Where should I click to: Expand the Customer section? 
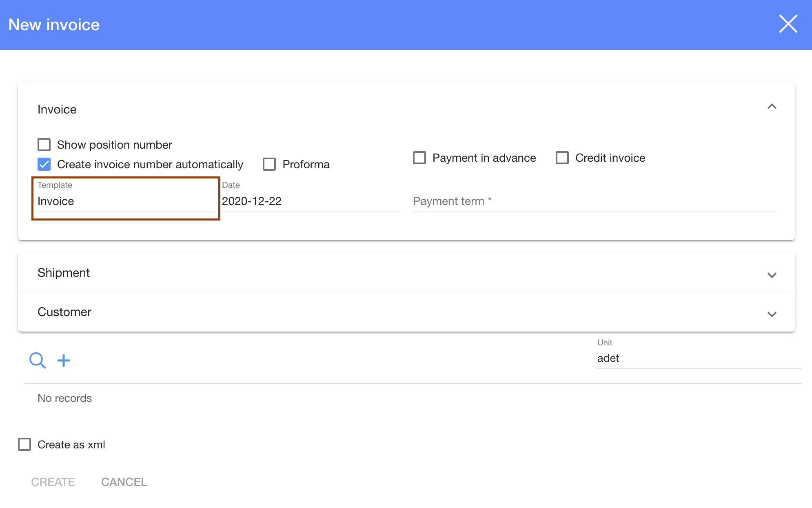772,314
